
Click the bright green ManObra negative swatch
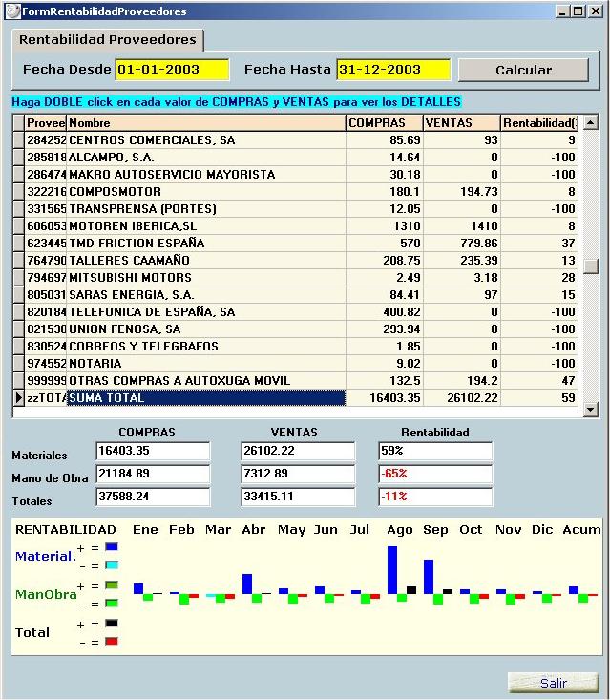pos(112,604)
